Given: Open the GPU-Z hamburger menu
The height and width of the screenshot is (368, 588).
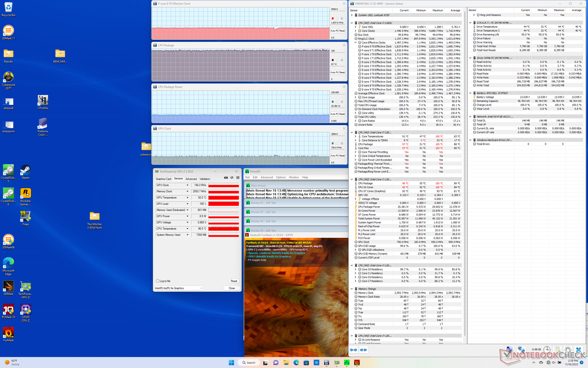Looking at the screenshot, I should pyautogui.click(x=238, y=178).
